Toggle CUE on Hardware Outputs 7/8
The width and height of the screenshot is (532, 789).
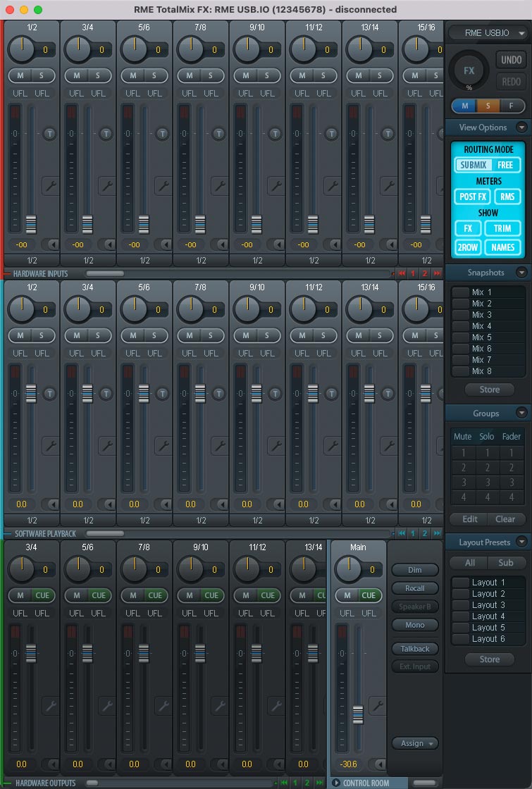point(155,595)
